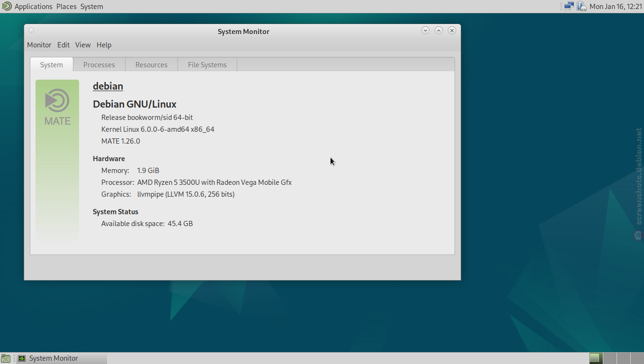Click the 'Available disk space:' label
644x364 pixels.
pos(133,224)
